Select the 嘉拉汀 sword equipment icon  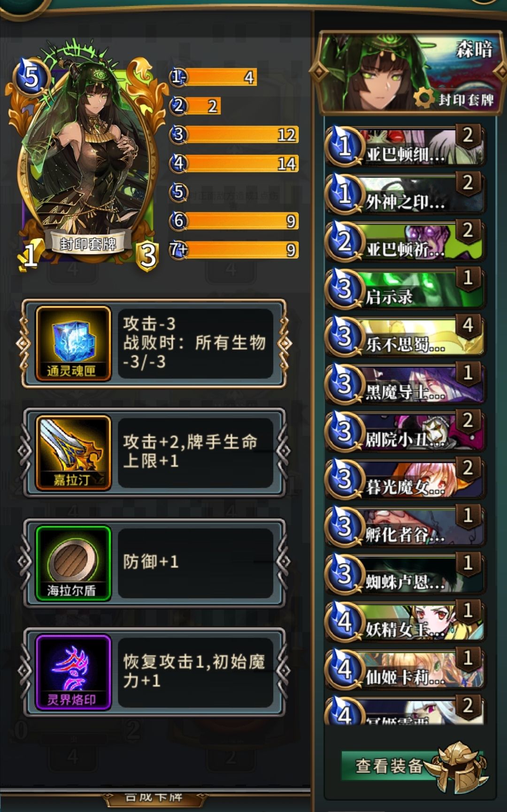tap(73, 453)
